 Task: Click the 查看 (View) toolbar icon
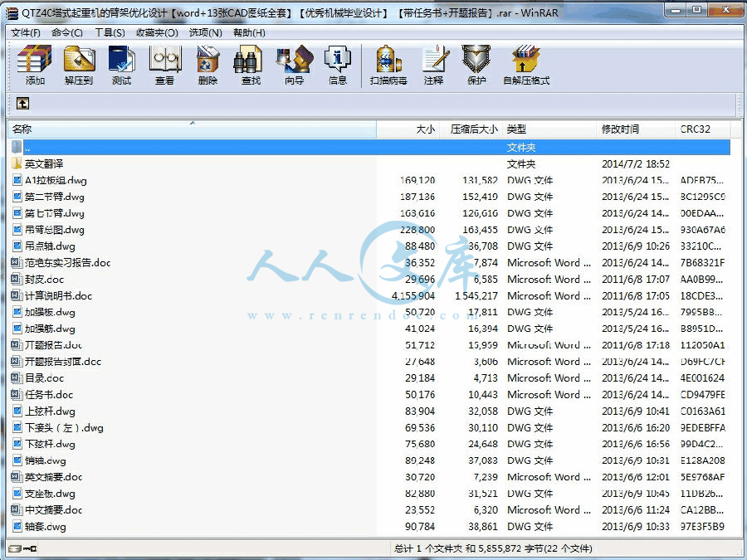point(165,59)
